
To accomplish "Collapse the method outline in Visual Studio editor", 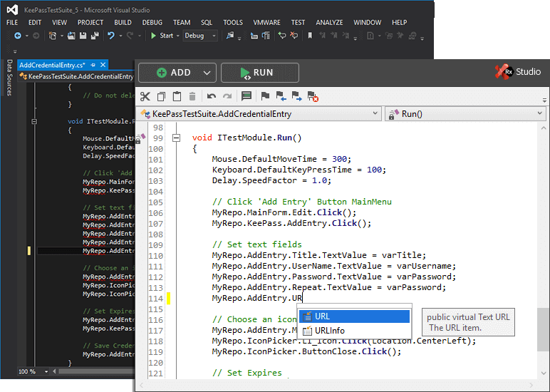I will point(34,122).
